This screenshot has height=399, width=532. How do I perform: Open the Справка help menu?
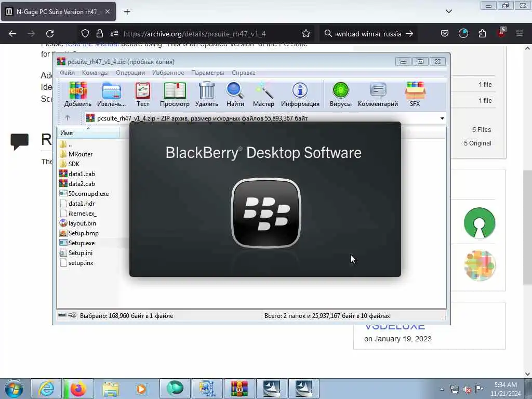pyautogui.click(x=244, y=73)
